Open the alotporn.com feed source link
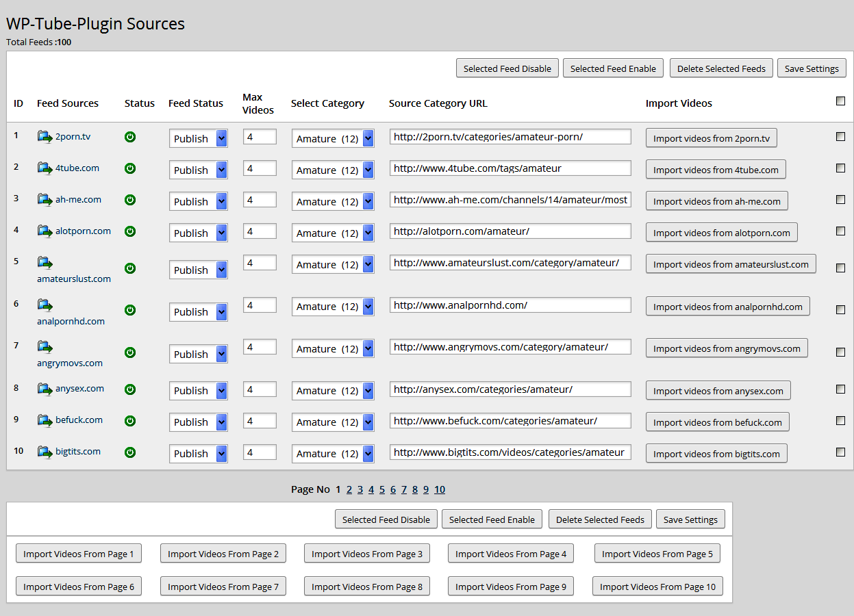The image size is (854, 616). pos(83,231)
